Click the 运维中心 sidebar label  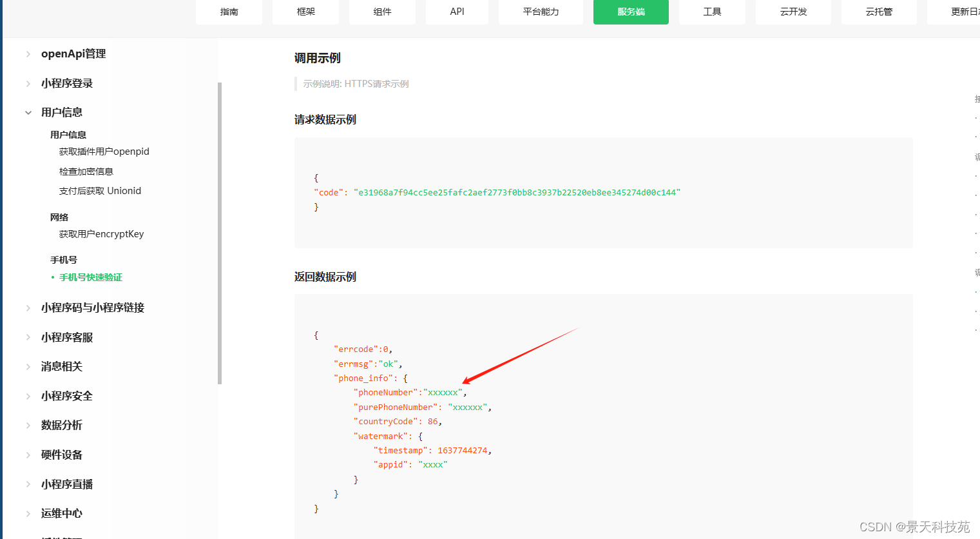pos(62,513)
